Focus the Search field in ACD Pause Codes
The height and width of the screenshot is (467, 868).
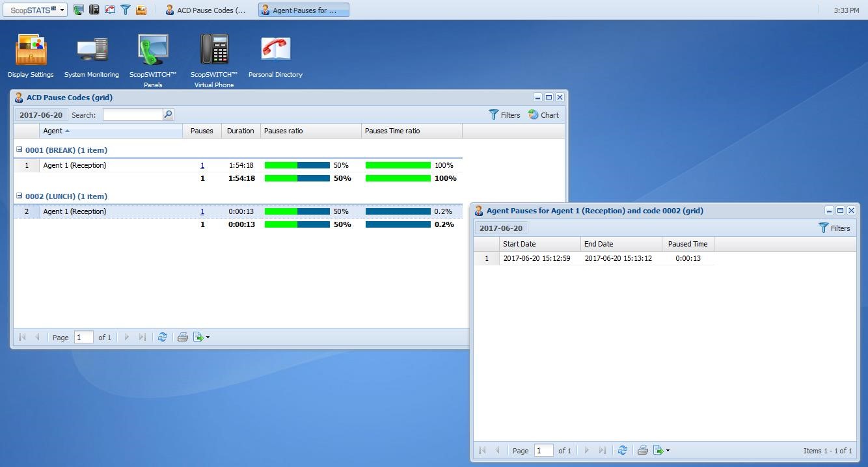pyautogui.click(x=133, y=114)
